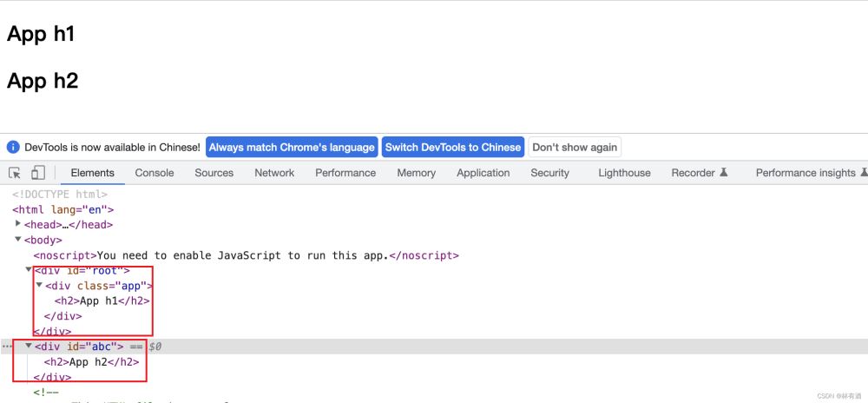Go to the Lighthouse tab

click(x=624, y=173)
